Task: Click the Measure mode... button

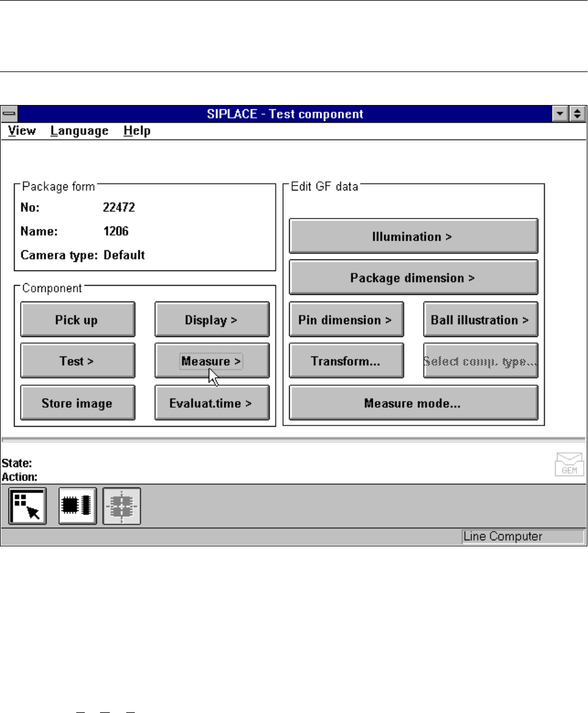Action: pos(414,402)
